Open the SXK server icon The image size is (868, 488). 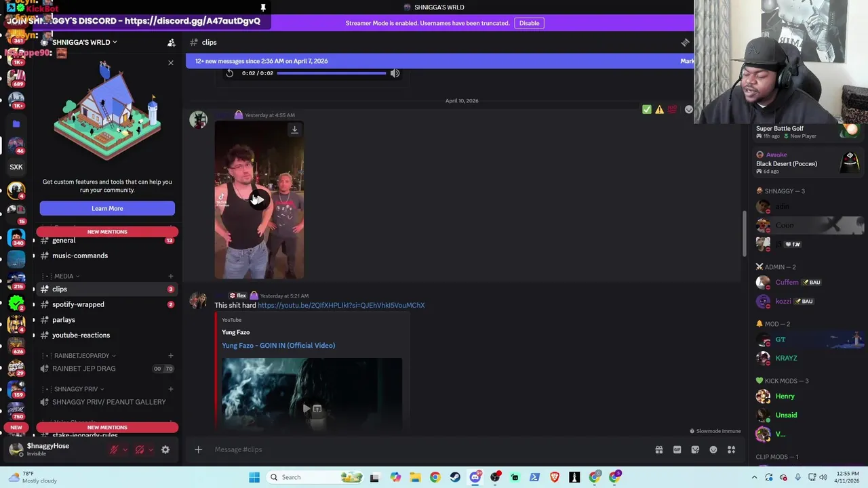(x=16, y=167)
